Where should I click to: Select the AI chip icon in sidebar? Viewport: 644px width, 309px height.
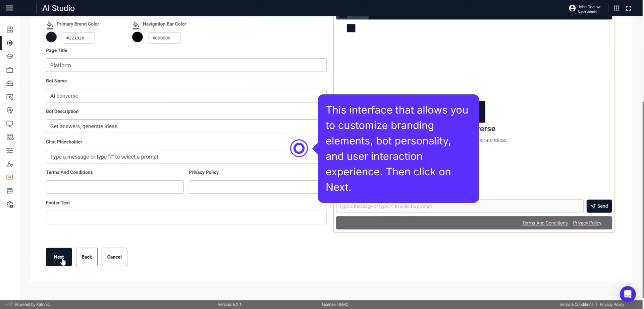tap(10, 43)
